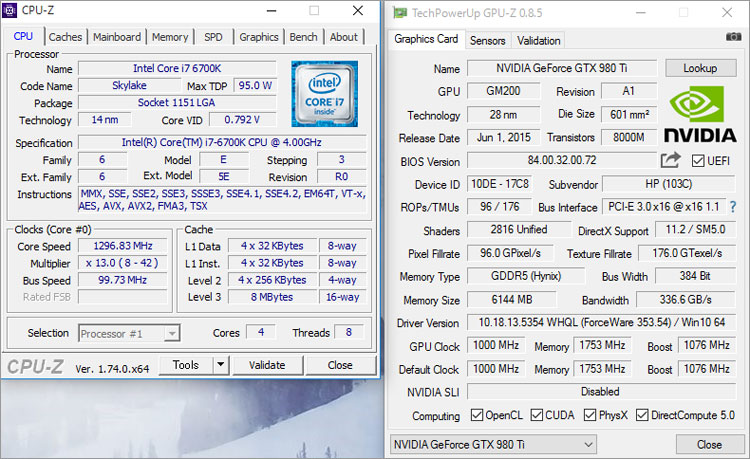750x459 pixels.
Task: Switch to the Sensors tab
Action: tap(487, 41)
